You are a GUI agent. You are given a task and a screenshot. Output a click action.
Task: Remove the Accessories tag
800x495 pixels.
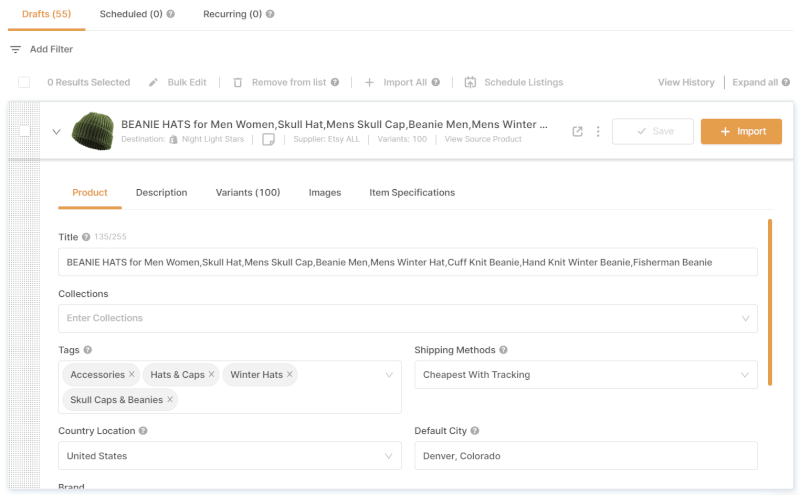132,374
